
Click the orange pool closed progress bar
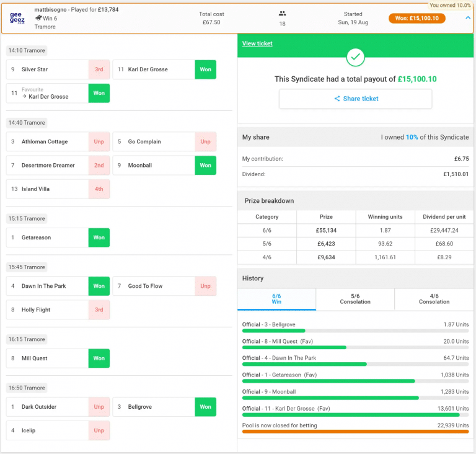(x=355, y=431)
